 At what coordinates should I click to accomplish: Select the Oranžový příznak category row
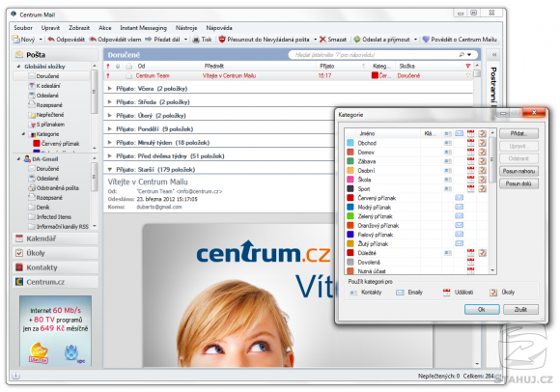point(416,225)
